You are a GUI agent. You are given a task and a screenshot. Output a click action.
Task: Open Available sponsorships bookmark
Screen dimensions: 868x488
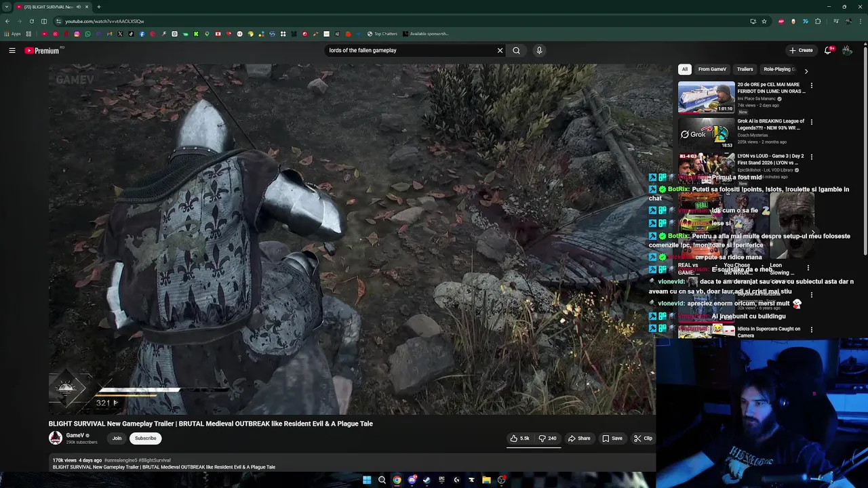(x=425, y=34)
